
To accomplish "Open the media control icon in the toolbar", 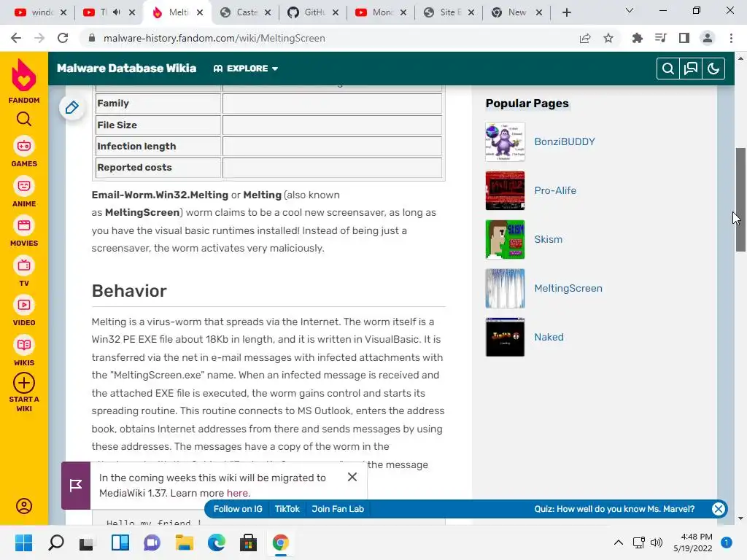I will pyautogui.click(x=660, y=38).
